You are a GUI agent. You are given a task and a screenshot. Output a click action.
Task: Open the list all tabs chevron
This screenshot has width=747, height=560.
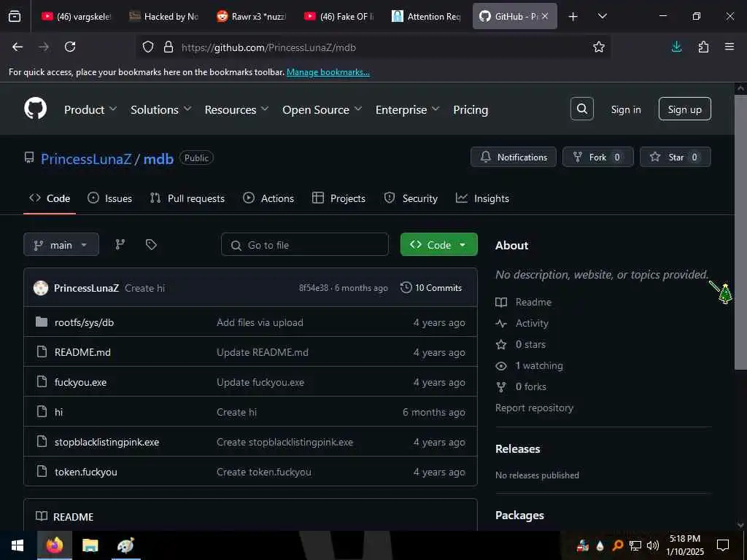tap(602, 16)
